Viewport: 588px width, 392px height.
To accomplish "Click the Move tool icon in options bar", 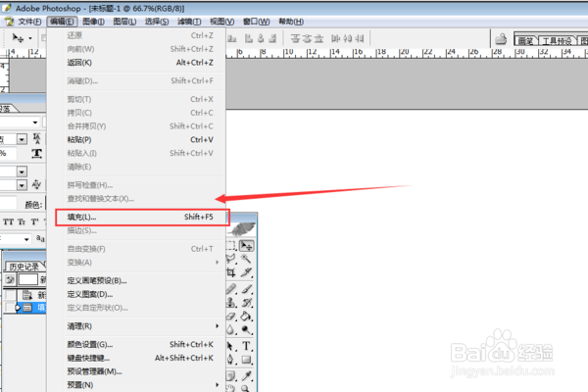I will (x=18, y=38).
